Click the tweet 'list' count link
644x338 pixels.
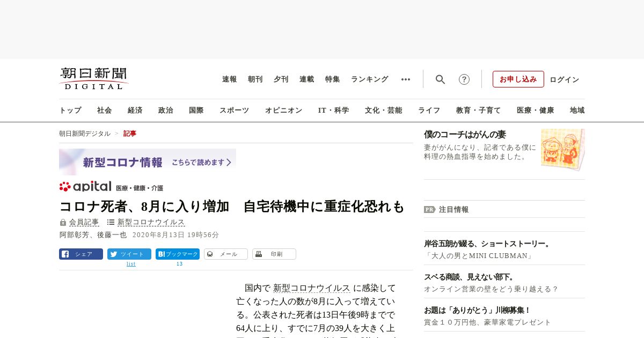point(131,264)
